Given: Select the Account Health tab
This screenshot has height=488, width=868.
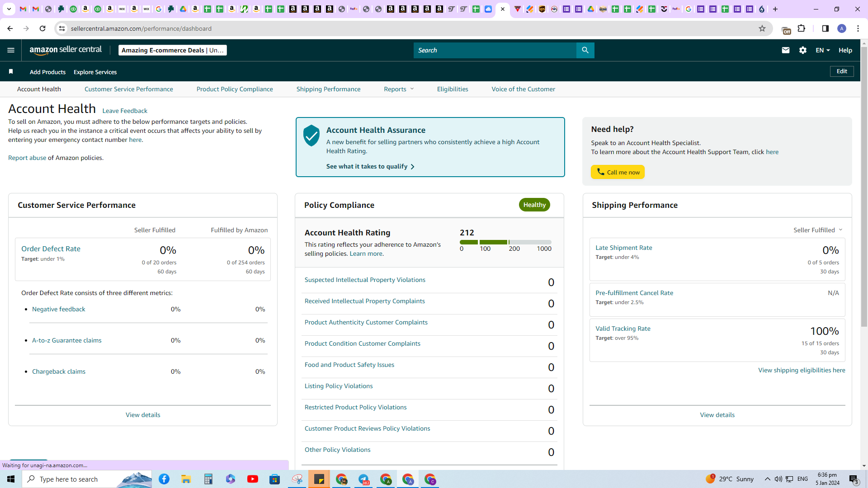Looking at the screenshot, I should click(39, 89).
